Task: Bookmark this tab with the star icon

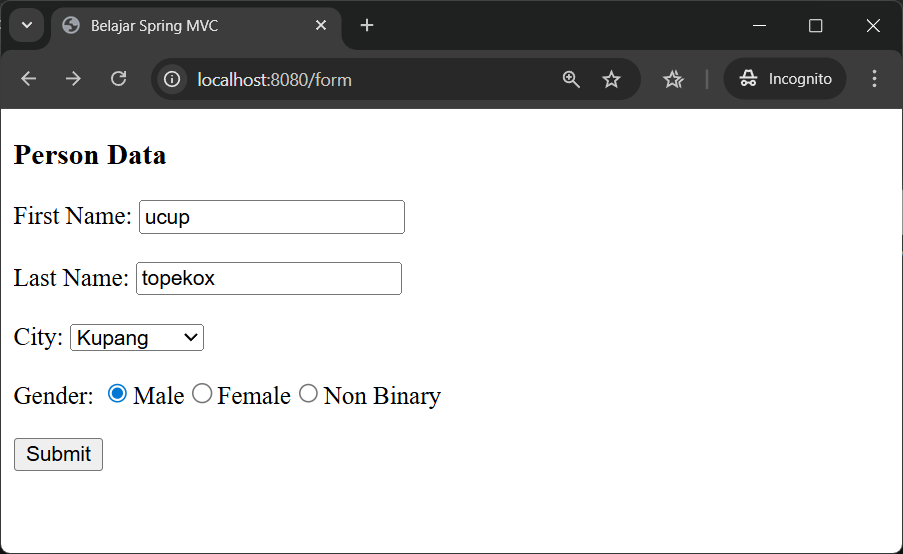Action: tap(611, 79)
